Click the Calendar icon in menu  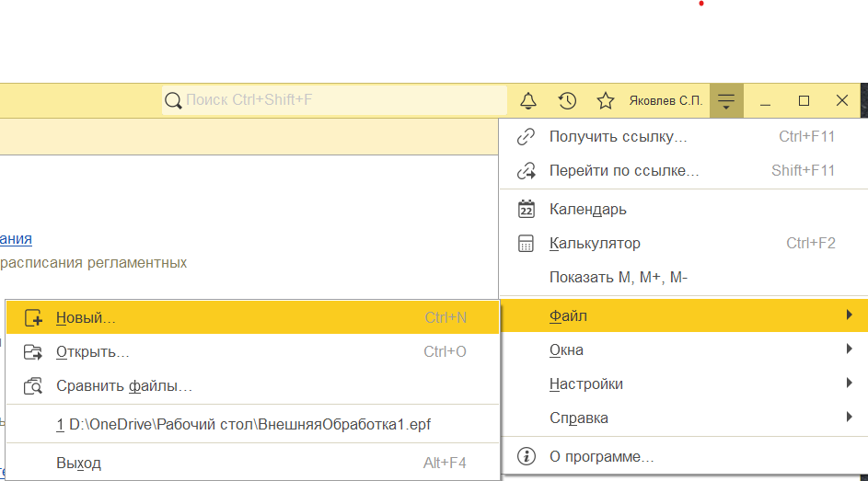527,209
